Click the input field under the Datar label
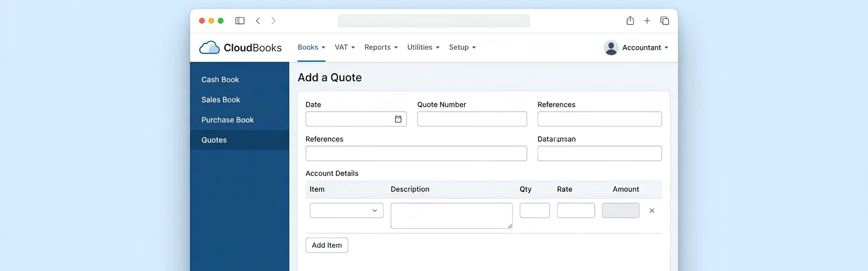868x271 pixels. click(599, 153)
